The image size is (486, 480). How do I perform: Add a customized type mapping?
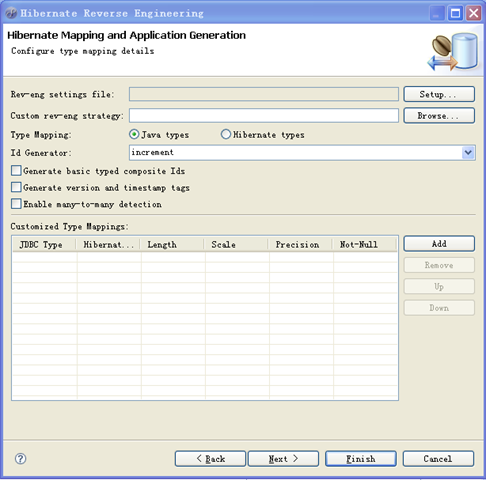pos(439,244)
